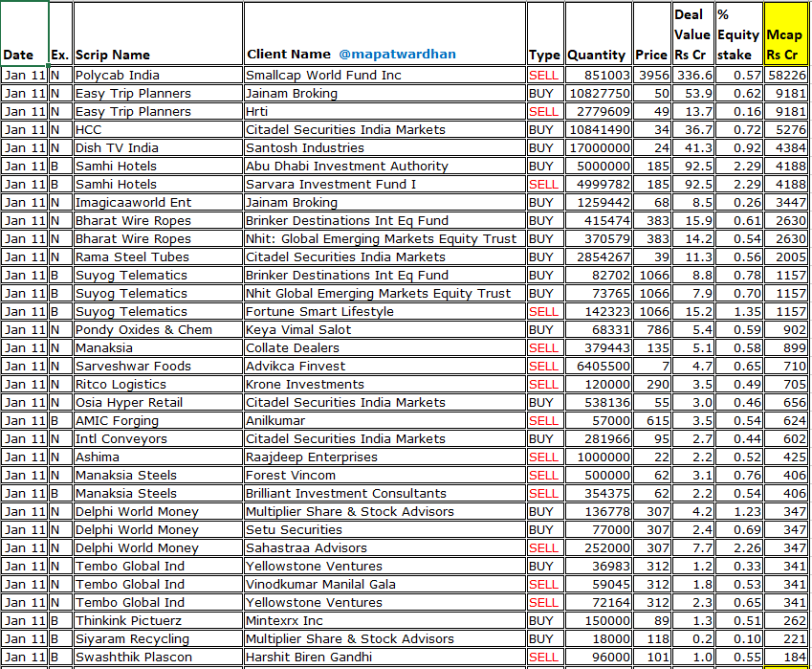Select 'Harshit Biren Gandhi' client cell
The height and width of the screenshot is (669, 812).
(x=384, y=657)
